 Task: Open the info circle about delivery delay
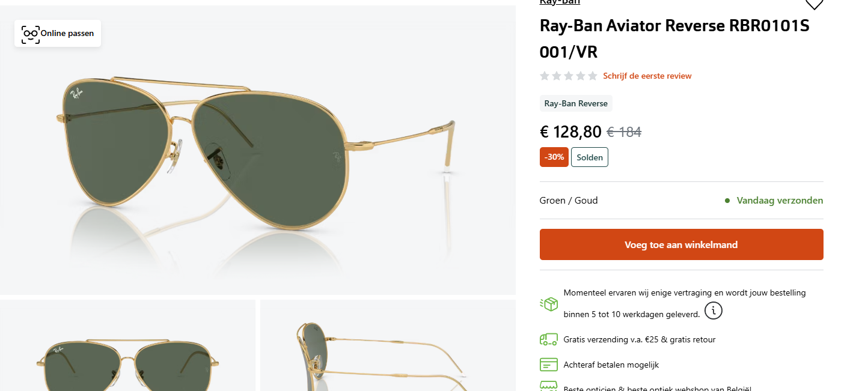click(x=713, y=311)
